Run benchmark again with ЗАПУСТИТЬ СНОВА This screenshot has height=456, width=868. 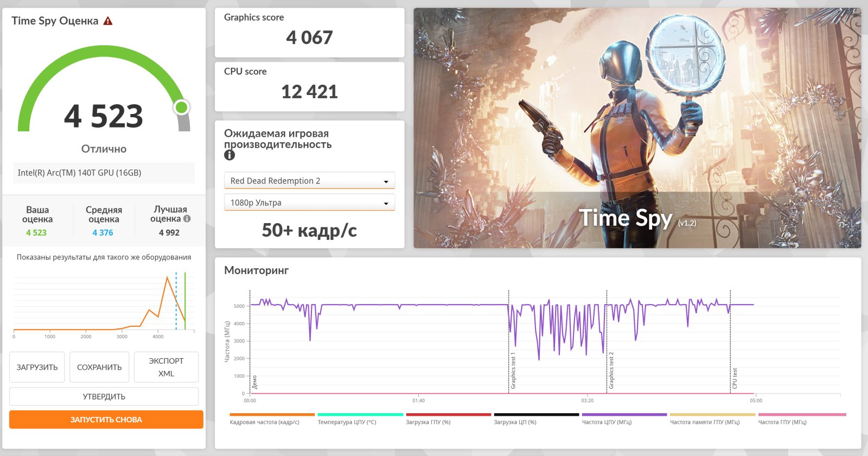pos(106,420)
